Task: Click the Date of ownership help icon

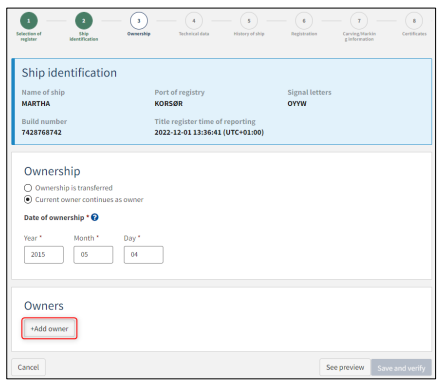Action: click(x=95, y=217)
